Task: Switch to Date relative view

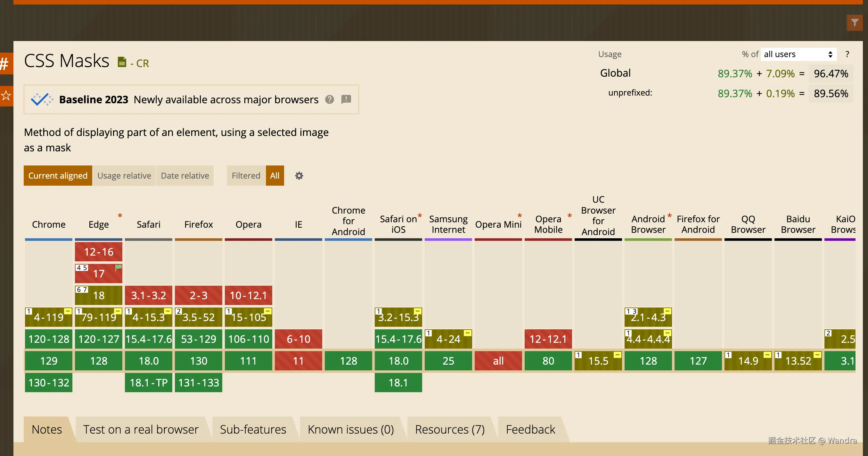Action: 185,176
